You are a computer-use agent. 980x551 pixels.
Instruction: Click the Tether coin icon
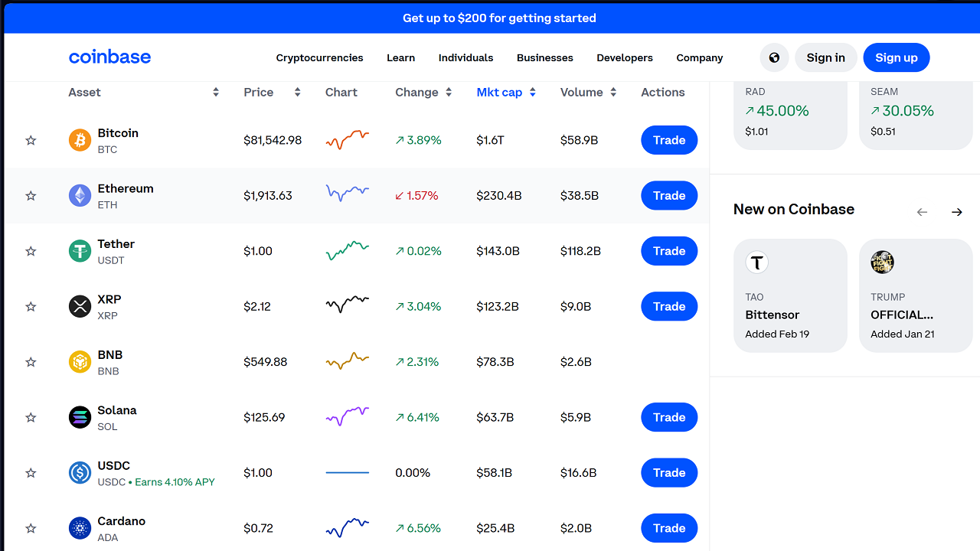click(x=80, y=251)
